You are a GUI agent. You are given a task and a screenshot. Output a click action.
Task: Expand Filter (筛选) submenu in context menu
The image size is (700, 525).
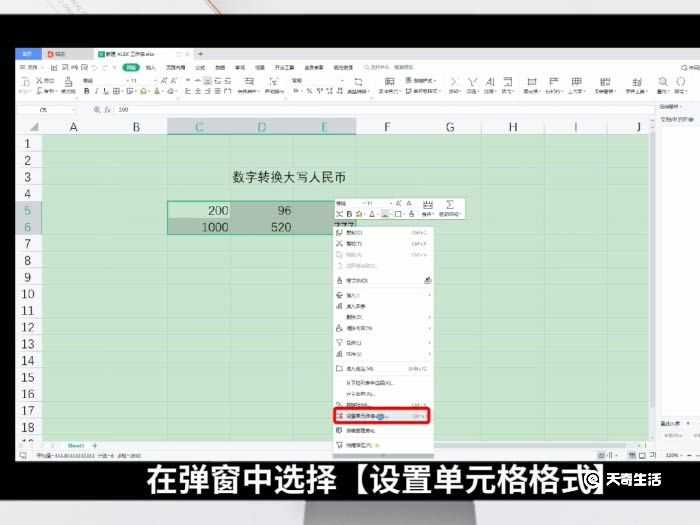[429, 343]
